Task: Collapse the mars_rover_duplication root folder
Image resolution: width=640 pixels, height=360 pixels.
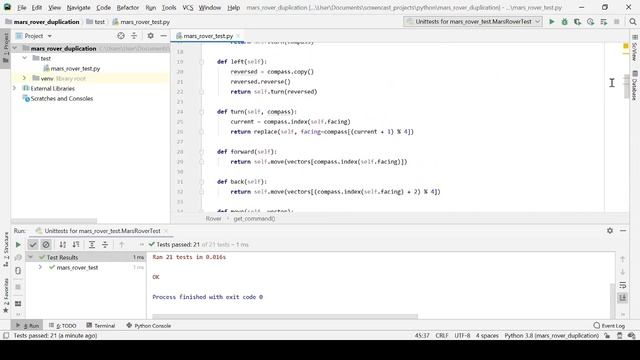Action: [15, 48]
